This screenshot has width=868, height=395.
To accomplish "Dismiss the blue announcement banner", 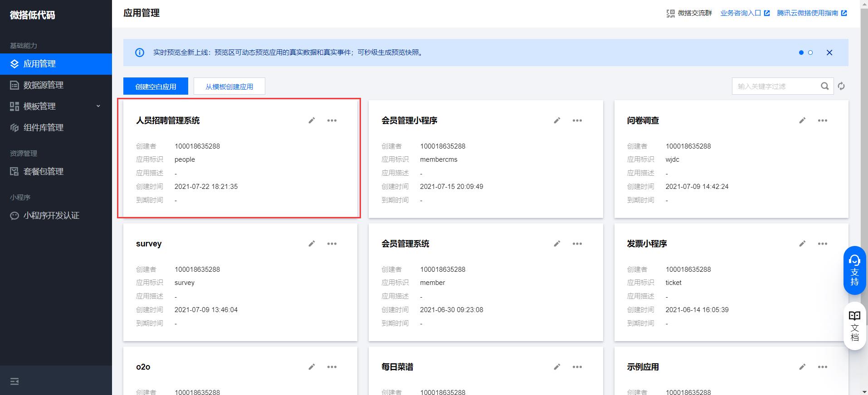I will pyautogui.click(x=829, y=53).
